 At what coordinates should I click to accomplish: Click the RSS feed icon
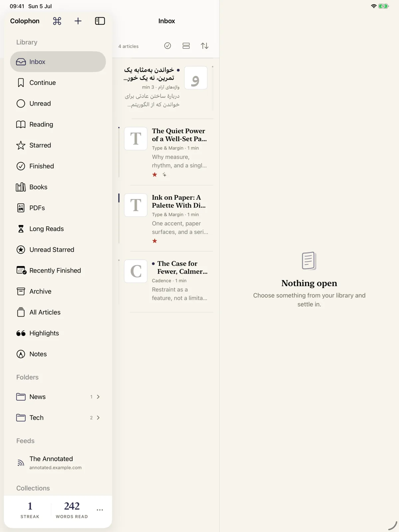[x=21, y=463]
